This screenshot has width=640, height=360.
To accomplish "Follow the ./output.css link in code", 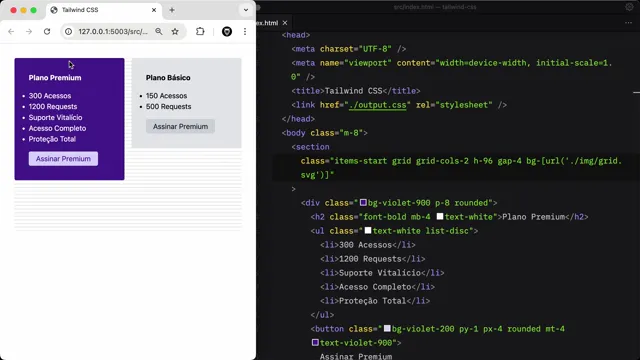I will (x=378, y=105).
